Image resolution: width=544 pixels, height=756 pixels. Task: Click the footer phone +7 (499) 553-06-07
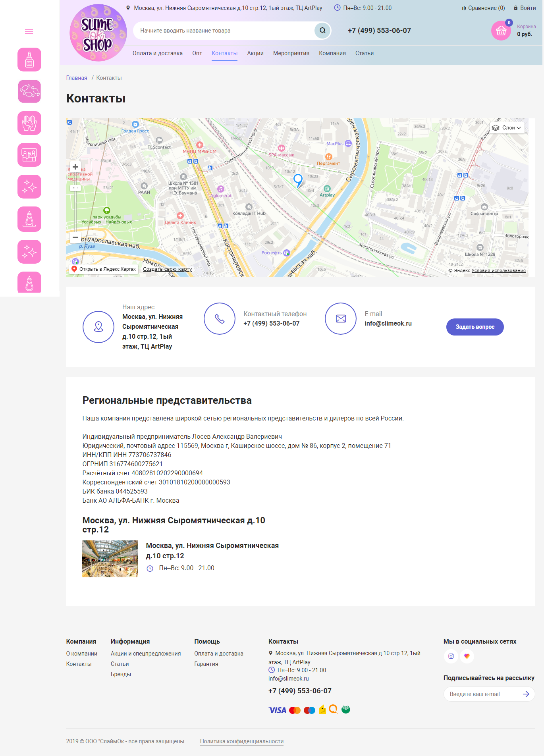[300, 691]
